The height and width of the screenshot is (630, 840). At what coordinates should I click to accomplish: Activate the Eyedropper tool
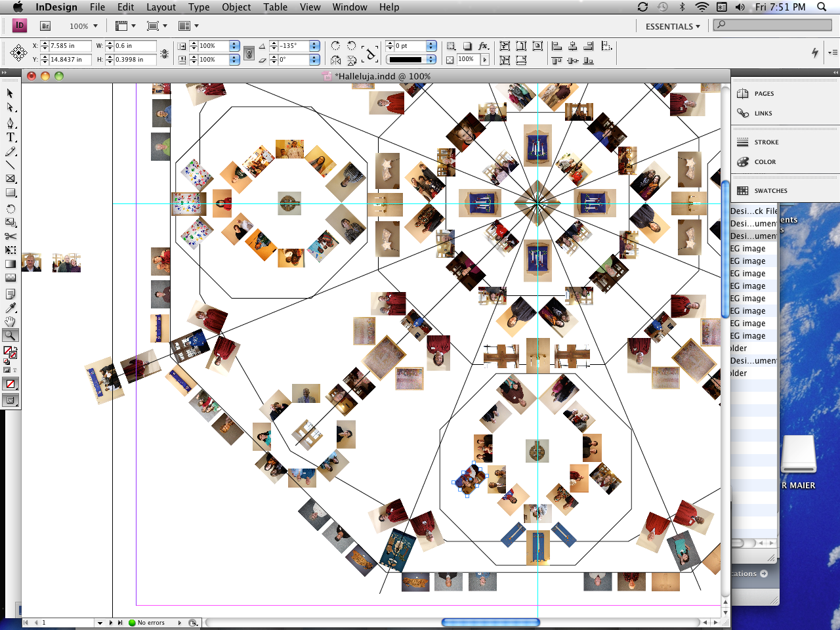[x=10, y=307]
